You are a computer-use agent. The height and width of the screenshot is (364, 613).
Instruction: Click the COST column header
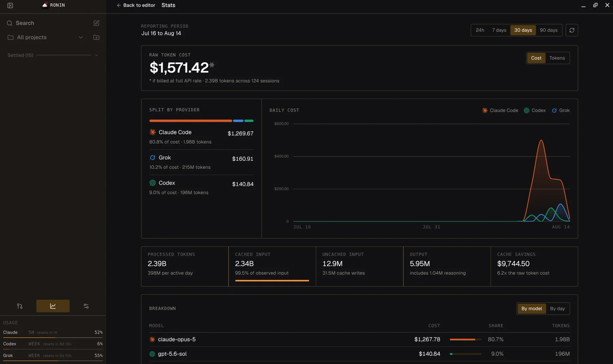click(x=434, y=326)
